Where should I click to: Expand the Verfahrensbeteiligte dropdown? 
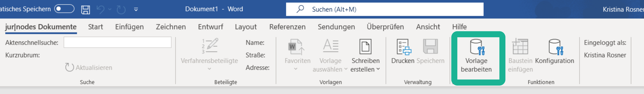tap(209, 69)
